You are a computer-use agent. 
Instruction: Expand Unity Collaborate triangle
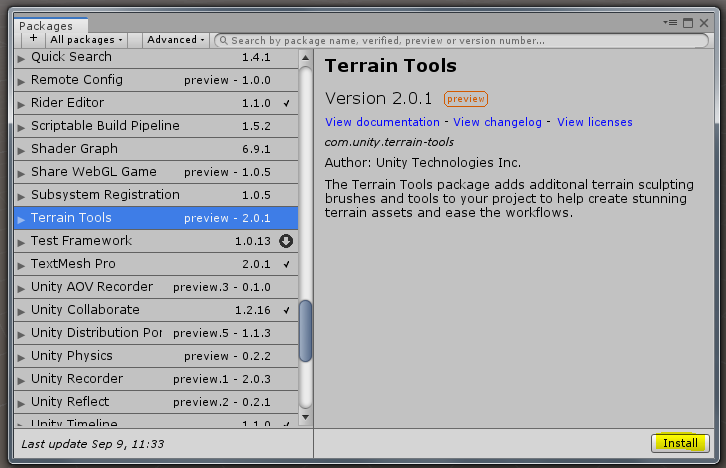[21, 311]
